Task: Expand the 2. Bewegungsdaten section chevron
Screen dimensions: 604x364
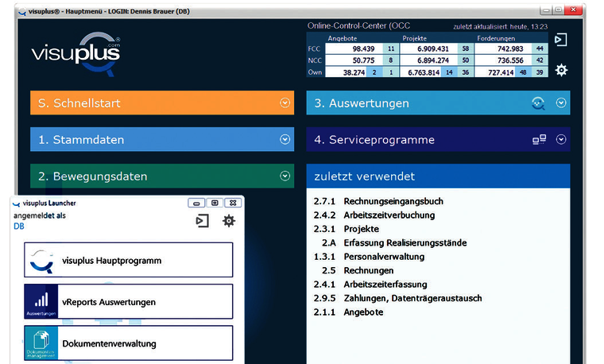Action: (285, 176)
